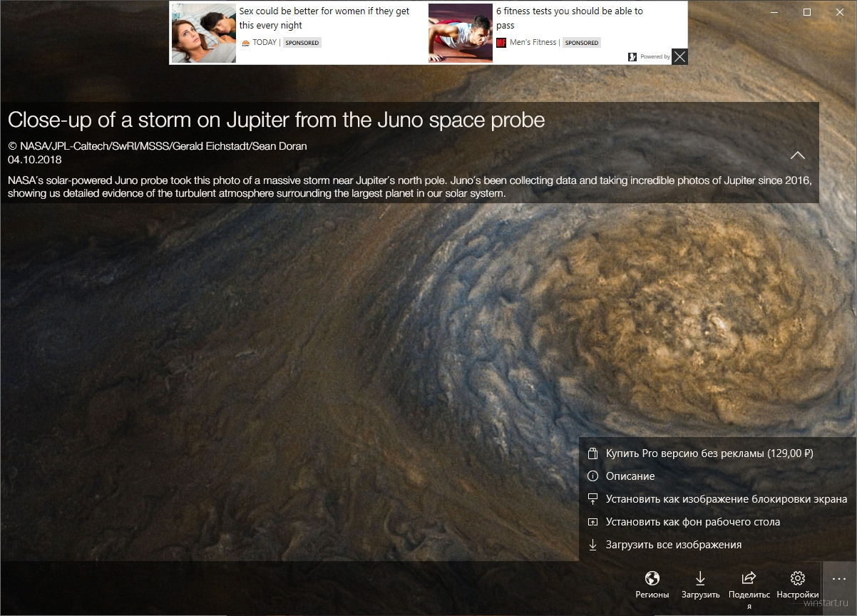Viewport: 857px width, 616px height.
Task: Maximize the application window
Action: [x=806, y=12]
